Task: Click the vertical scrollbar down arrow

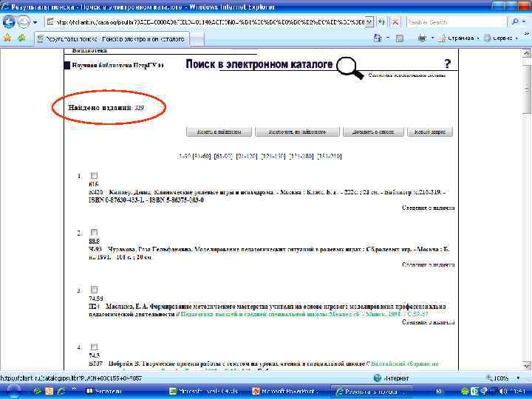Action: click(527, 366)
